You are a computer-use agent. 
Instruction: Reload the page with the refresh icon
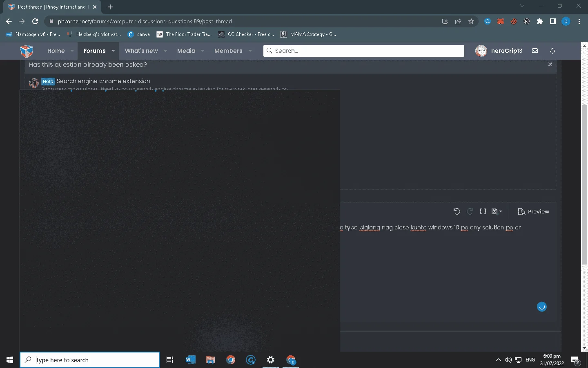coord(35,21)
